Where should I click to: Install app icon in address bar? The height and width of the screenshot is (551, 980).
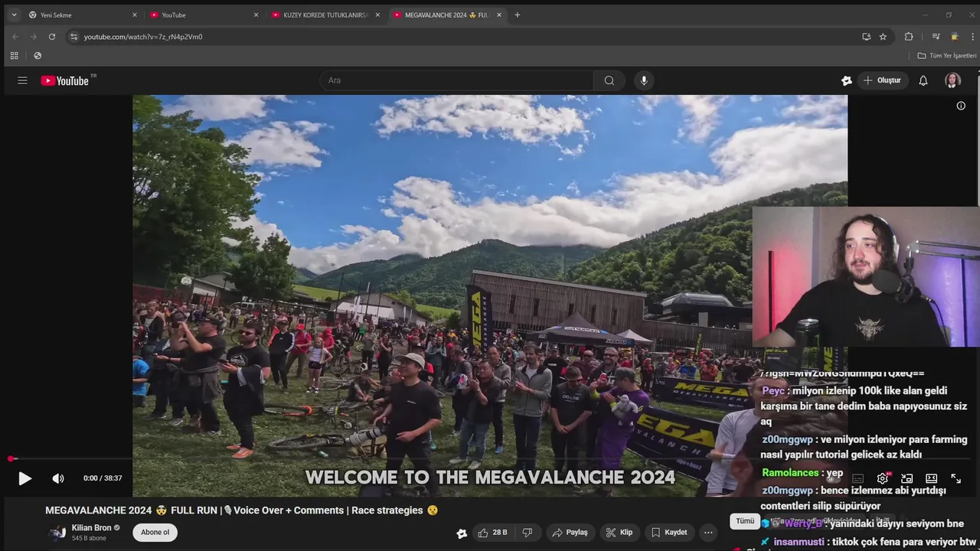(866, 36)
